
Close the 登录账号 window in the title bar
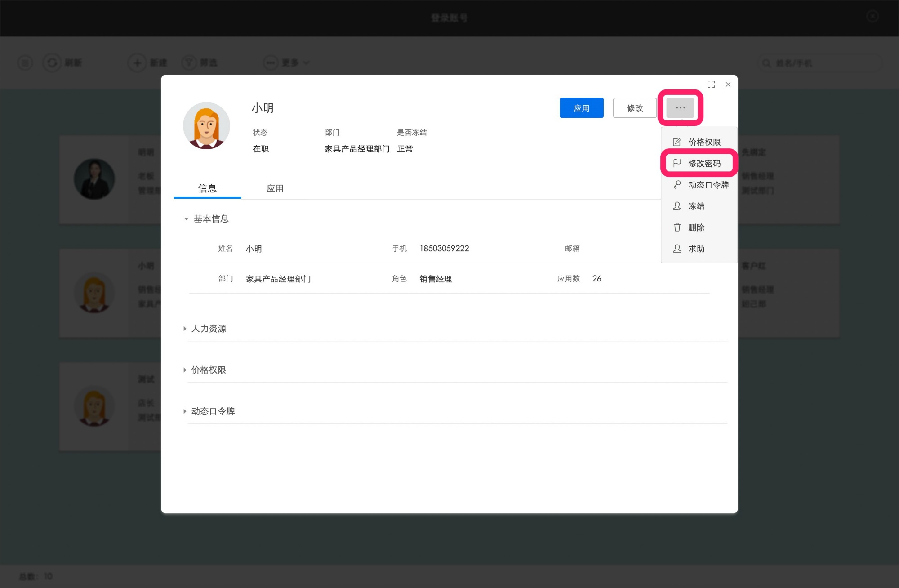point(872,17)
